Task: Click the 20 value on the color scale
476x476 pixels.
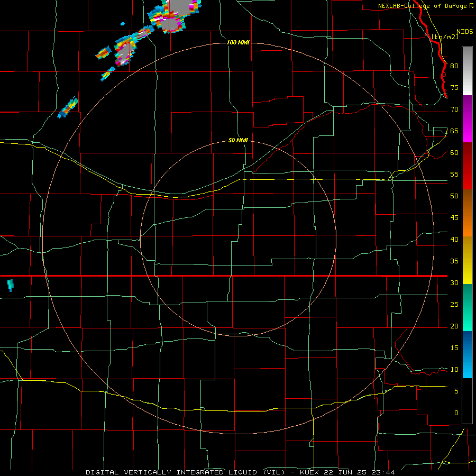Action: coord(454,326)
